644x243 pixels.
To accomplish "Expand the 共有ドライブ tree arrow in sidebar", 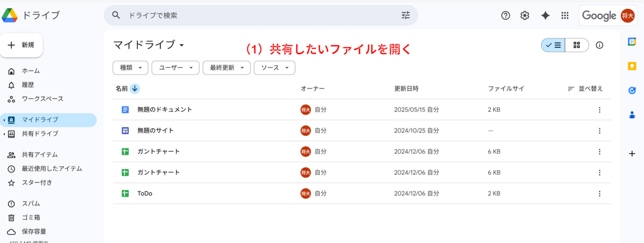I will [4, 134].
